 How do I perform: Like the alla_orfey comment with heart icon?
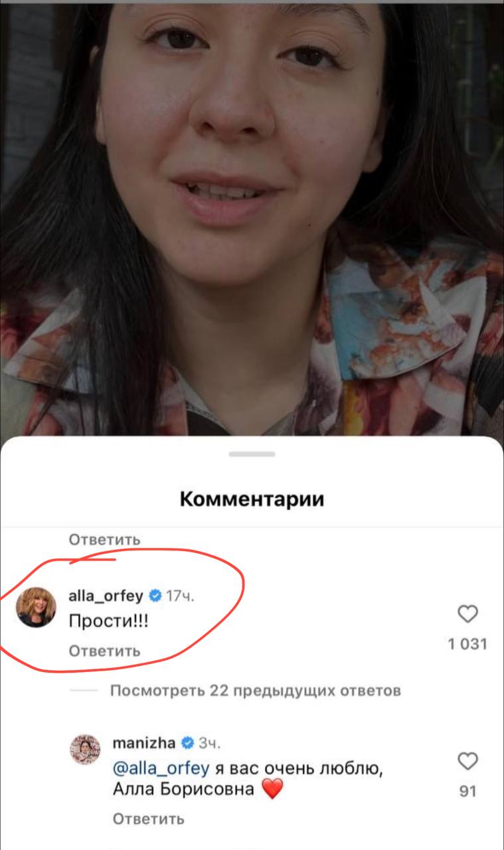tap(468, 614)
